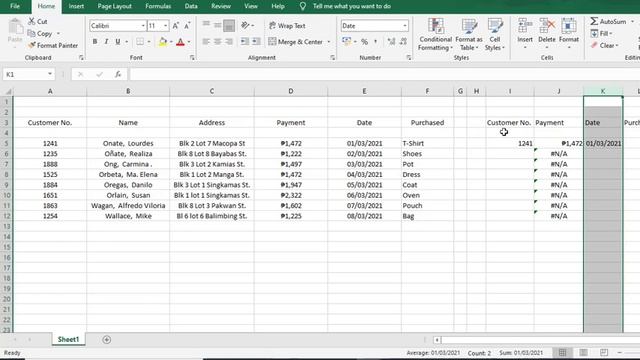640x360 pixels.
Task: Toggle Italic formatting
Action: pos(107,42)
